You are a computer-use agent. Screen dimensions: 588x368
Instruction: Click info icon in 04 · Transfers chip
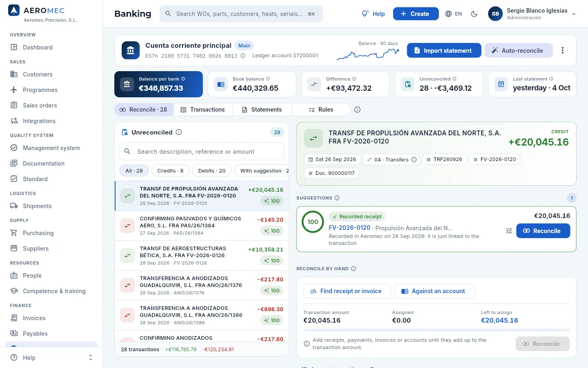point(414,159)
